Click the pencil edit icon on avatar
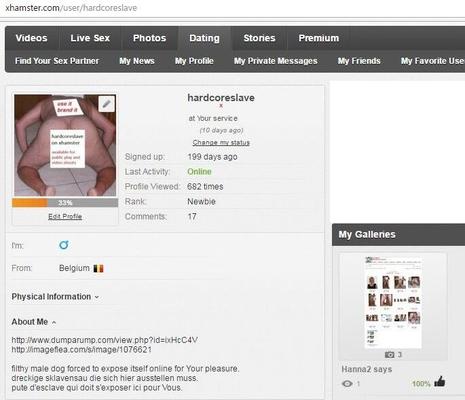The height and width of the screenshot is (400, 465). coord(107,104)
